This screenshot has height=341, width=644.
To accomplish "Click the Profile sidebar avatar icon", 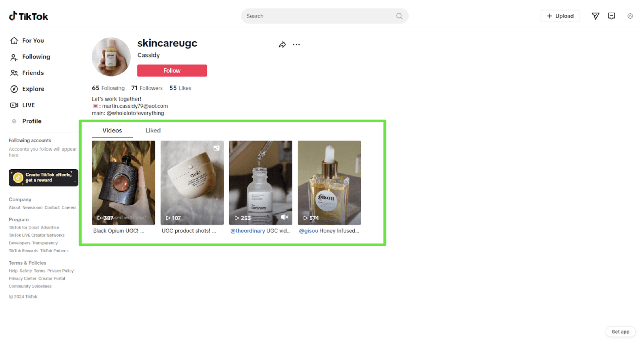I will [14, 121].
